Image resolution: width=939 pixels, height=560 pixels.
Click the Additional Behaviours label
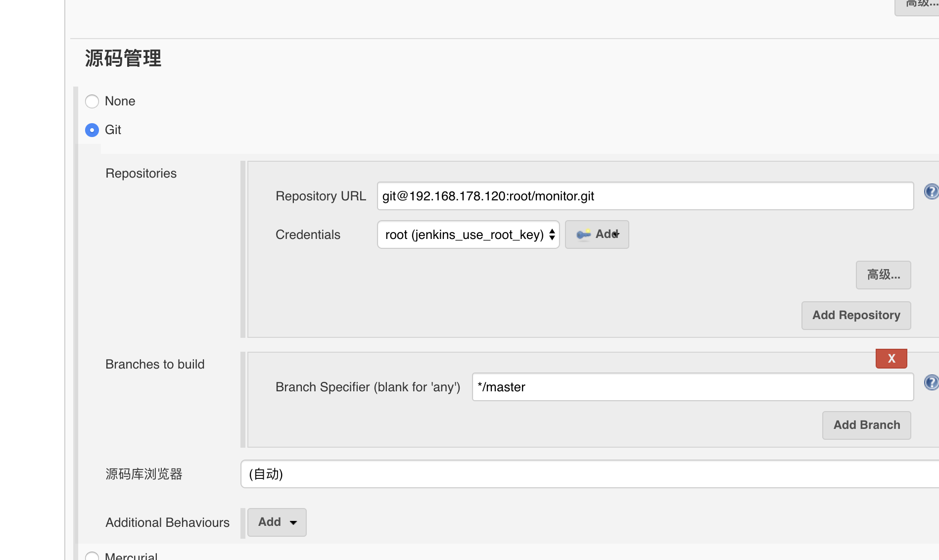(x=167, y=522)
